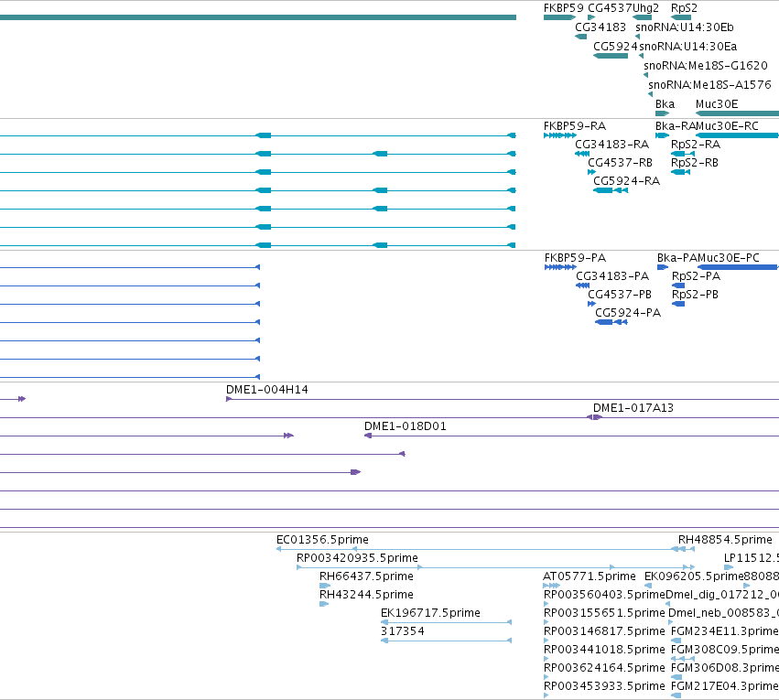The width and height of the screenshot is (779, 700).
Task: Click snoRNA:Me18S-A1576 label
Action: (x=710, y=85)
